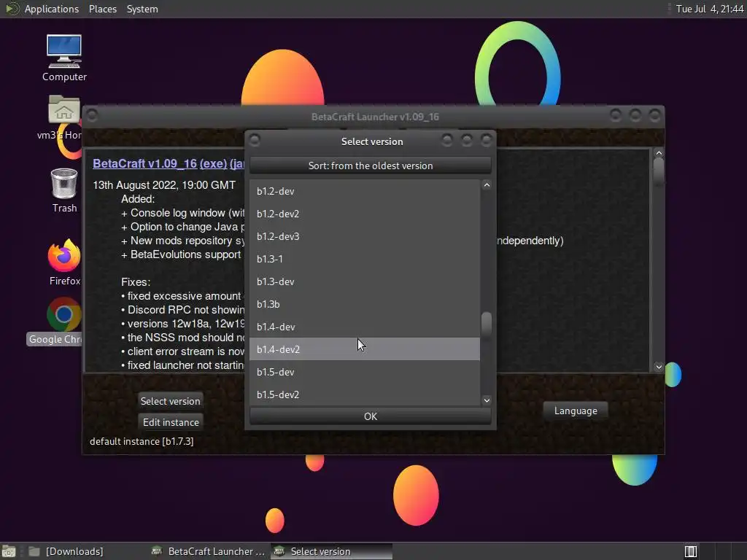The width and height of the screenshot is (747, 560).
Task: Click the show desktop icon in bottom panel
Action: (9, 551)
